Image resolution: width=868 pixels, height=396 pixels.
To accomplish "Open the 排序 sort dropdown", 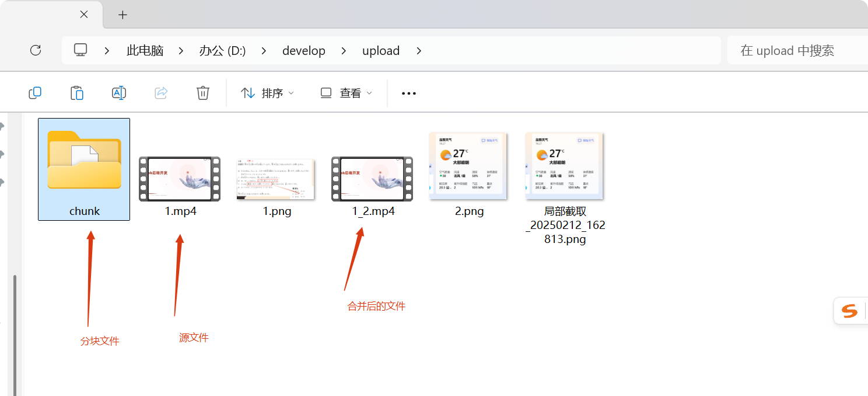I will [x=266, y=92].
